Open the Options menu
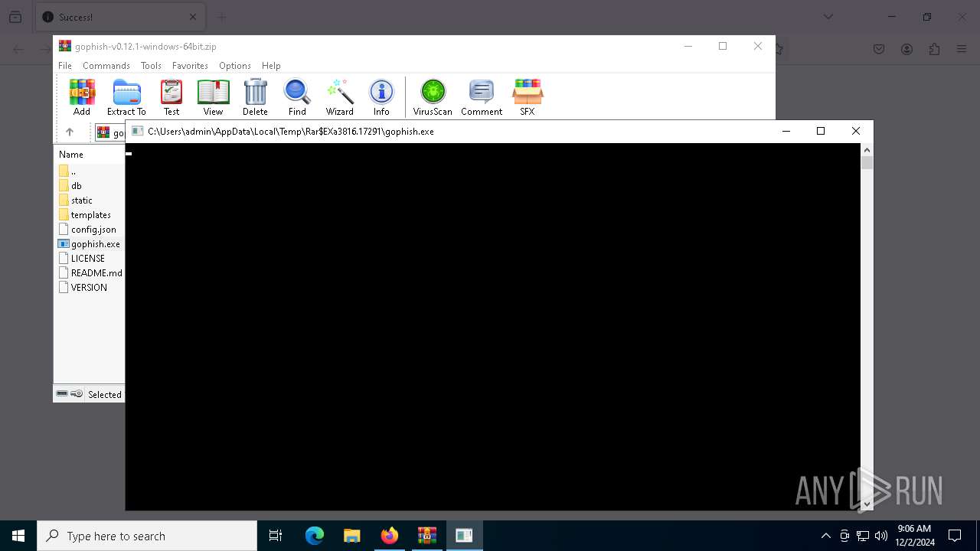 tap(235, 66)
